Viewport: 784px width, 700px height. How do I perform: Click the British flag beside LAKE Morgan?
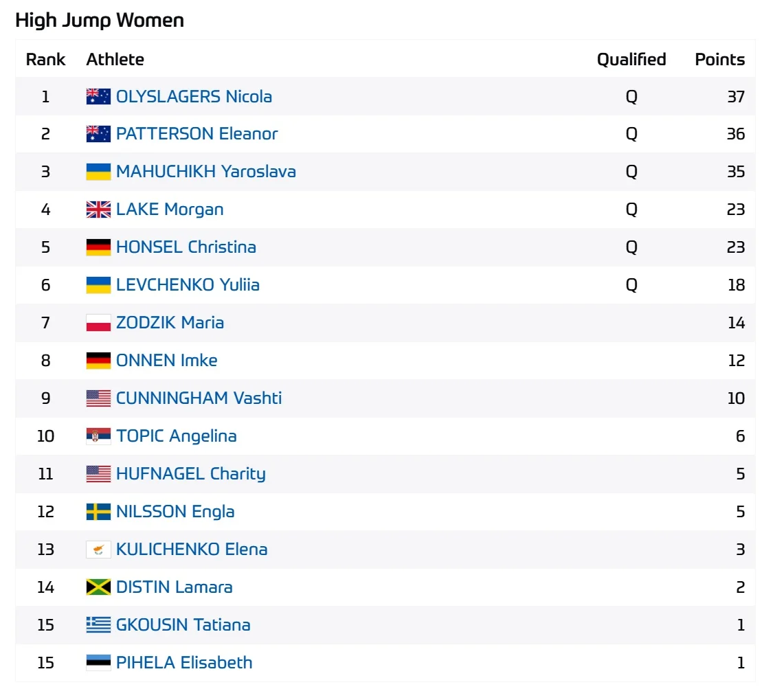coord(98,210)
